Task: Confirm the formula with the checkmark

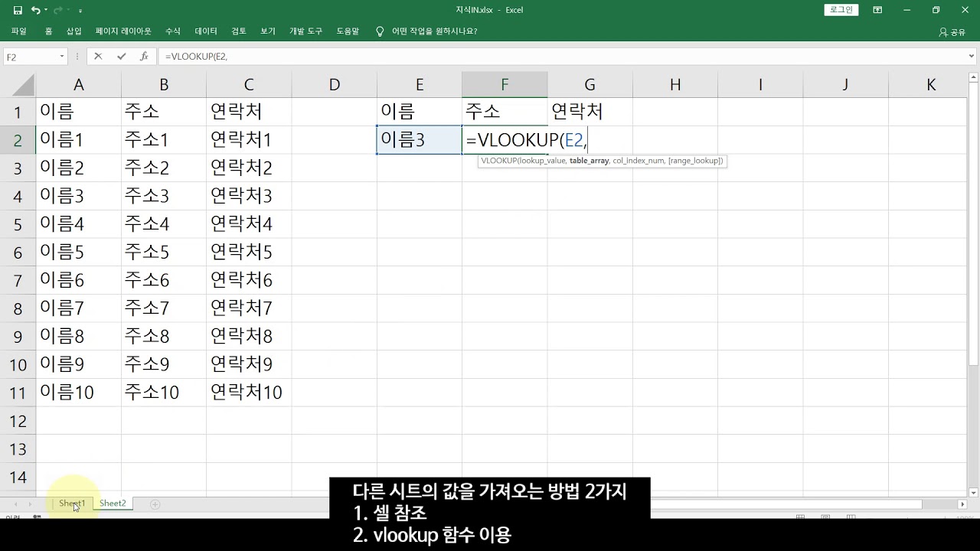Action: tap(121, 57)
